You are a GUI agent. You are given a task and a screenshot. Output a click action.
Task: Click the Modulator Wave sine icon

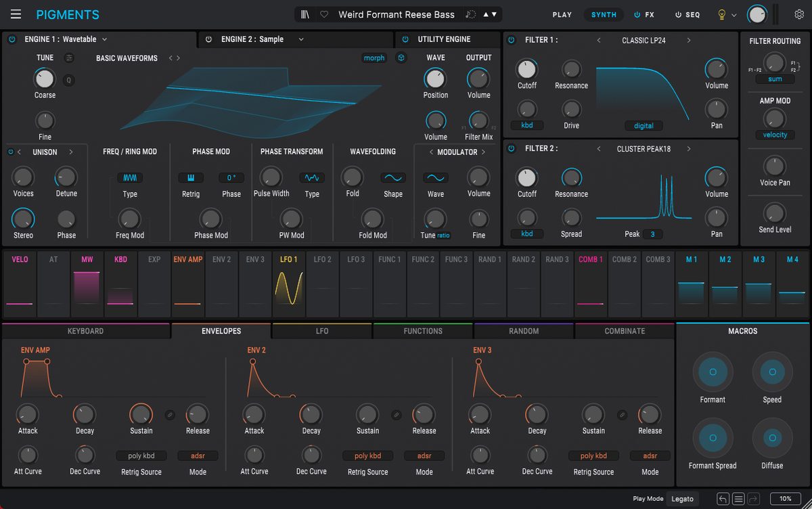point(436,178)
